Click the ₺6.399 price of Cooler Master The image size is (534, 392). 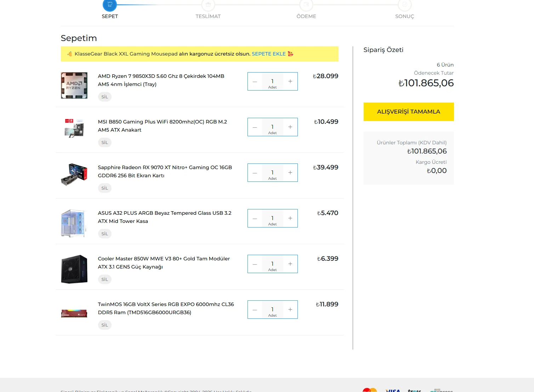pos(328,259)
